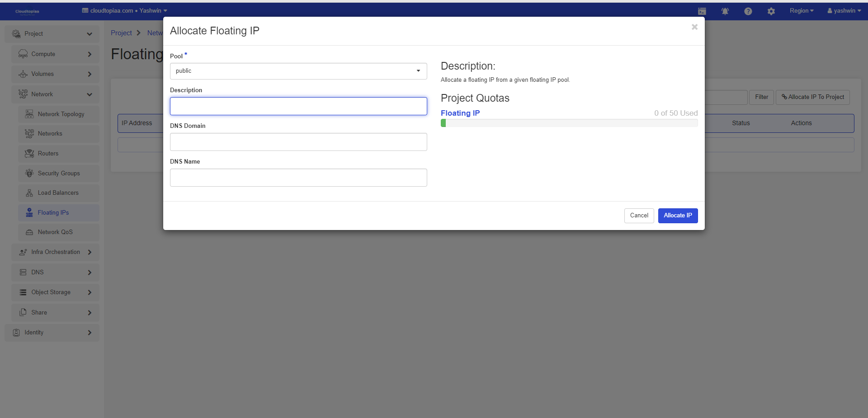Click the Security Groups sidebar icon
This screenshot has height=418, width=868.
coord(29,173)
